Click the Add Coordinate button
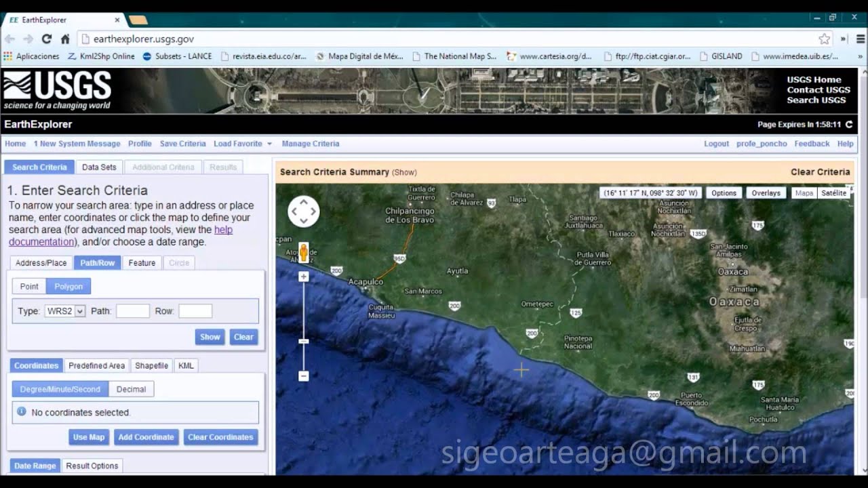Screen dimensions: 868x488 click(146, 437)
